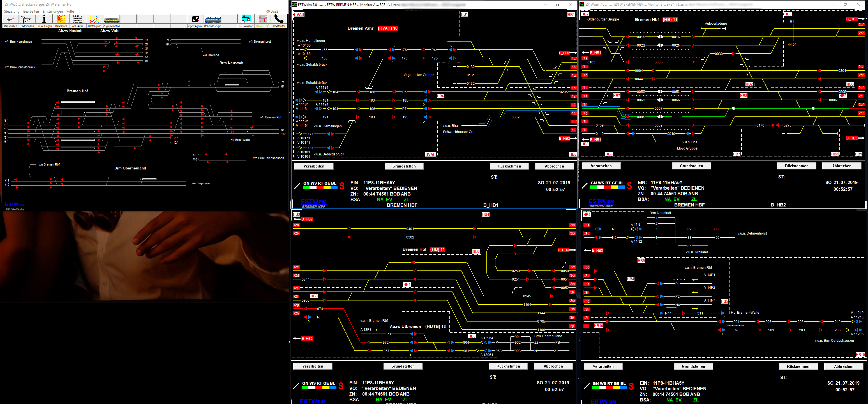This screenshot has width=868, height=404.
Task: Click the yellow GE color indicator in Monitor A
Action: click(x=327, y=187)
